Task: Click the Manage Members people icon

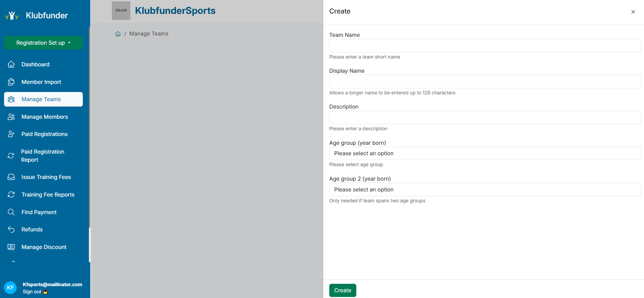Action: [x=11, y=117]
